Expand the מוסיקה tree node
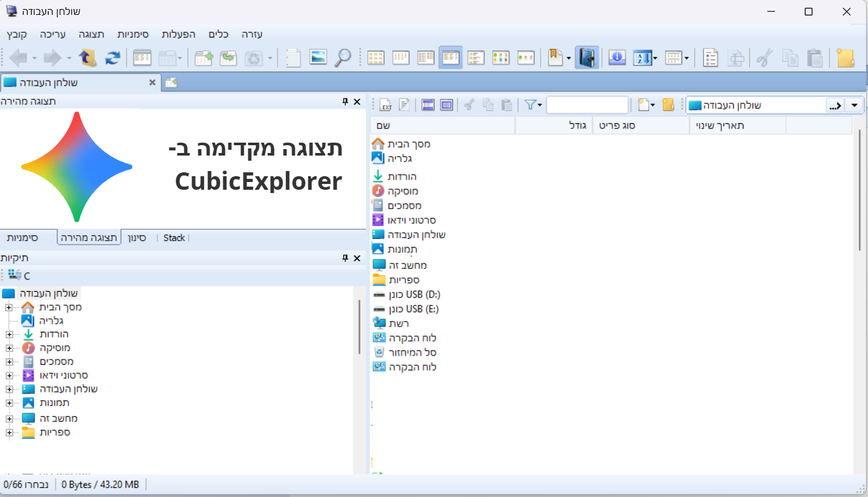 (9, 348)
